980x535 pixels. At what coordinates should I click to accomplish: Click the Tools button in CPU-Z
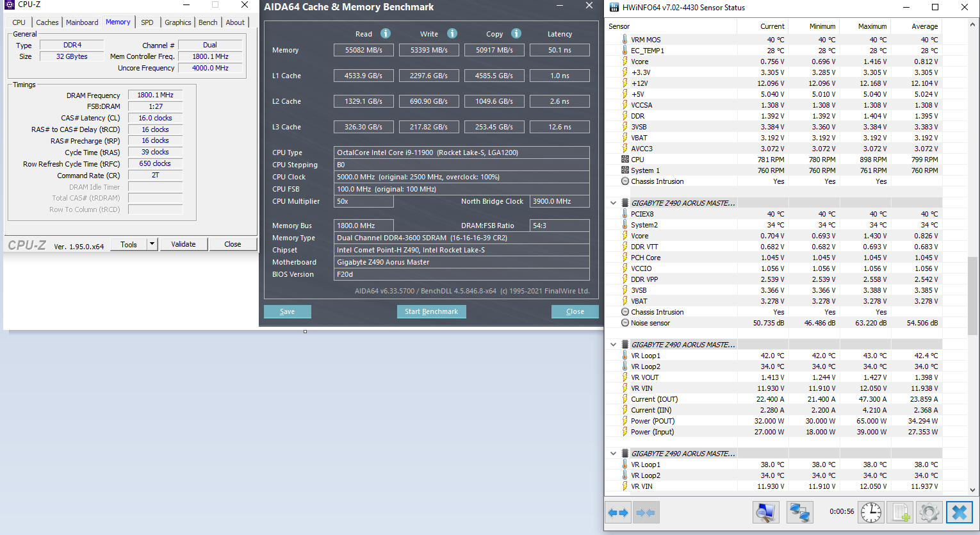pyautogui.click(x=129, y=244)
